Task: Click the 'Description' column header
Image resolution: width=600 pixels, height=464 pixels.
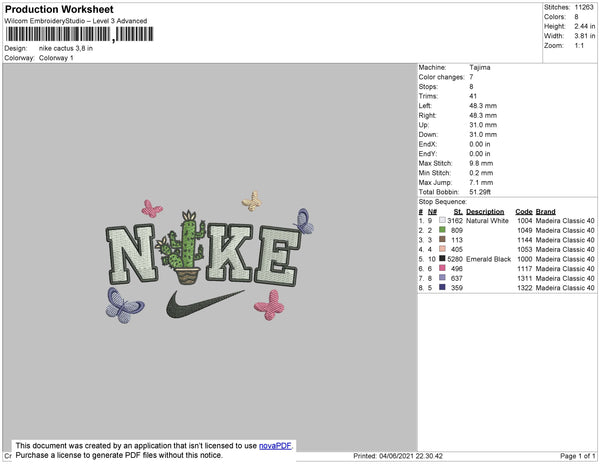Action: tap(485, 212)
